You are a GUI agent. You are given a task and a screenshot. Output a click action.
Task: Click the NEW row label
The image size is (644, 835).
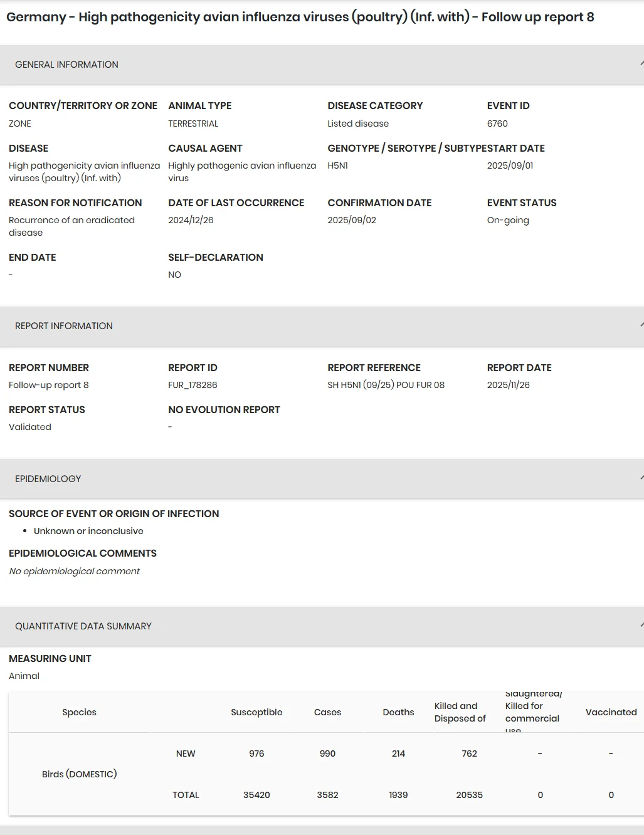click(186, 754)
